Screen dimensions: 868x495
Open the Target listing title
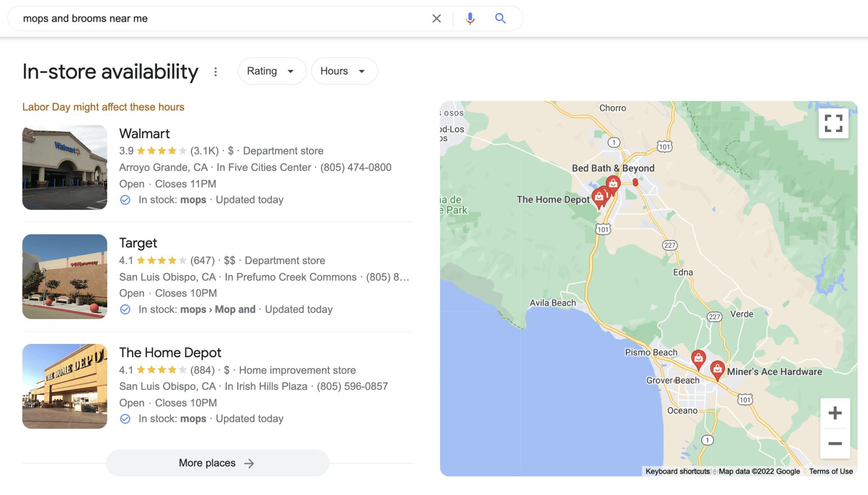pyautogui.click(x=138, y=243)
